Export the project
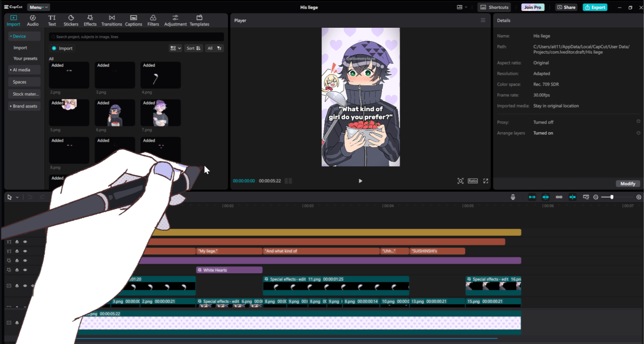Image resolution: width=644 pixels, height=344 pixels. (x=595, y=7)
